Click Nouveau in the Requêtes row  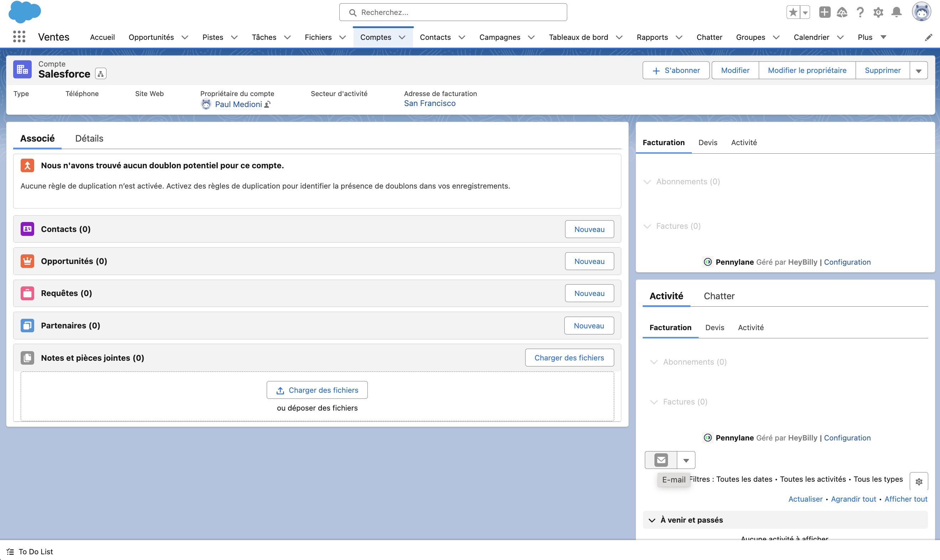point(589,294)
